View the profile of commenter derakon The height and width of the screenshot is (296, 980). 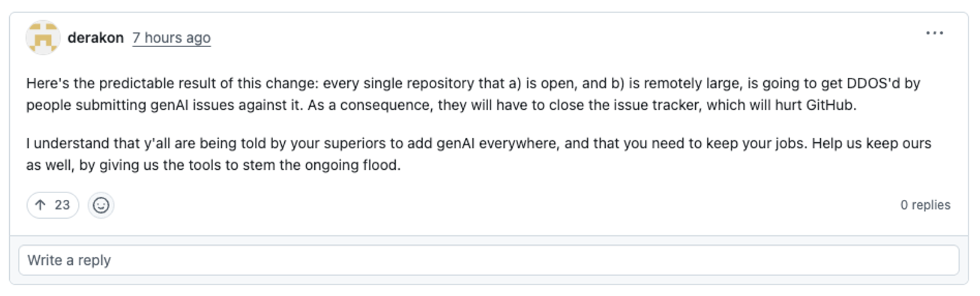pos(96,37)
